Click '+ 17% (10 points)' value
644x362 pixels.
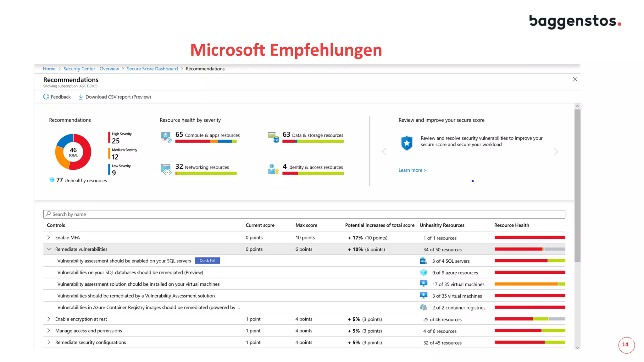(x=368, y=238)
